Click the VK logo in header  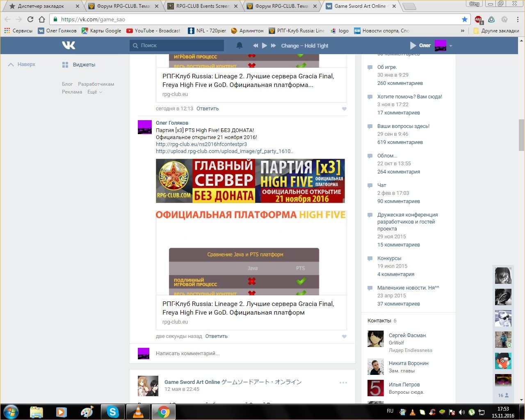coord(68,45)
